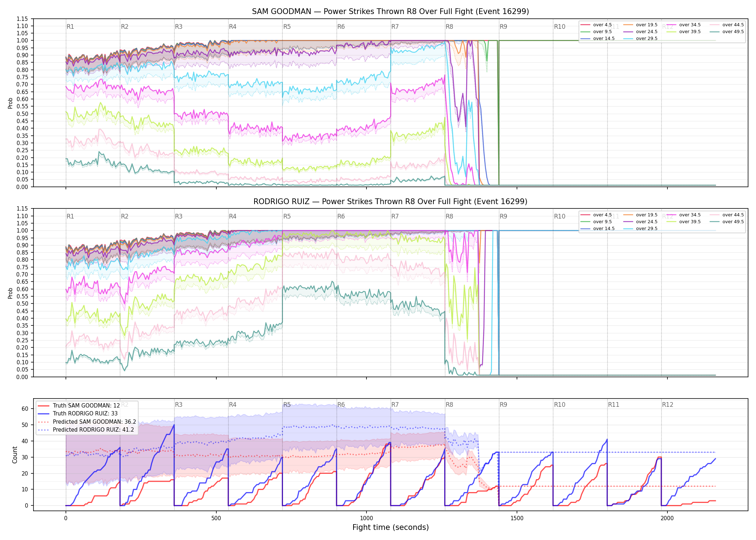
Task: Select 'Predicted SAM GOODMAN: 36.2' legend item
Action: coord(87,422)
